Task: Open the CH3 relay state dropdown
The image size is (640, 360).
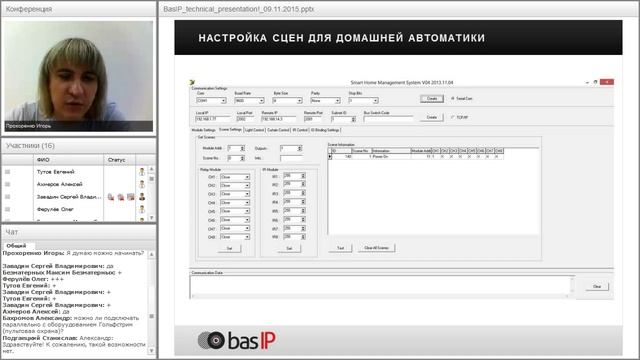Action: (x=247, y=194)
